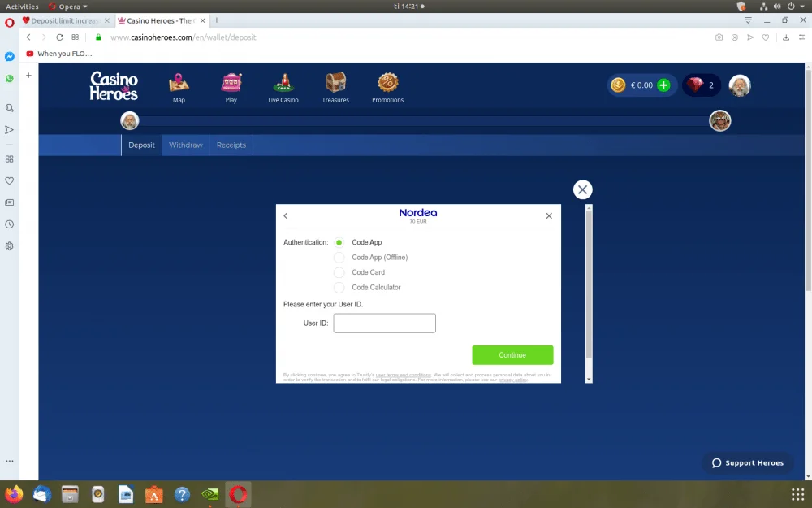This screenshot has height=508, width=812.
Task: Open Support Heroes chat
Action: coord(747,463)
